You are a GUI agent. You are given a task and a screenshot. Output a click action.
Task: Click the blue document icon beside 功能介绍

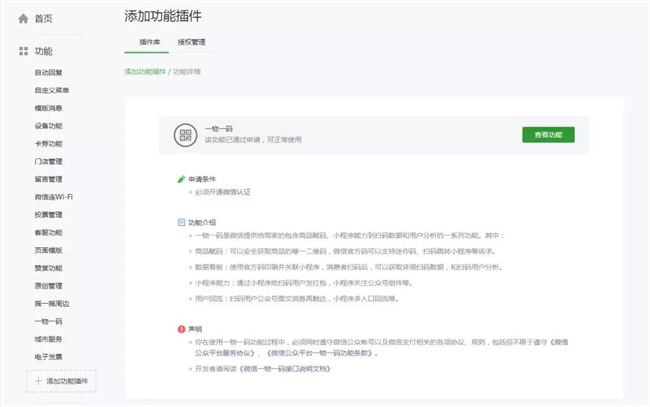[180, 222]
